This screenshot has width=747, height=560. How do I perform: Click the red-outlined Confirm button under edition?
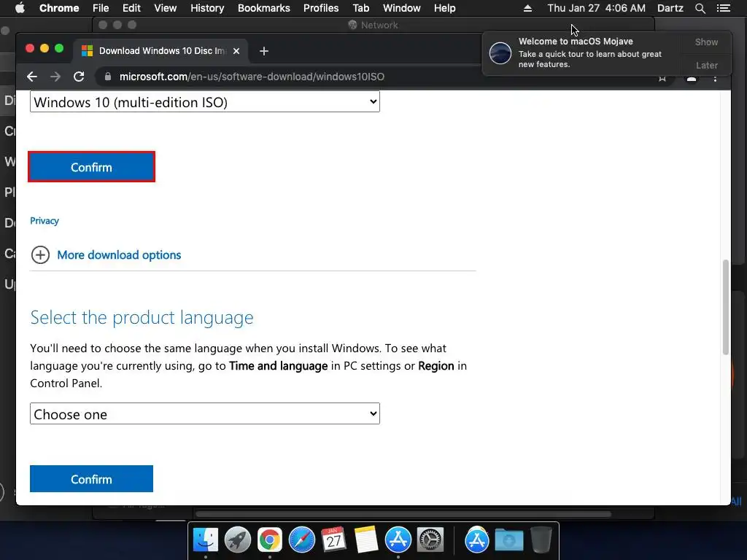pos(91,167)
